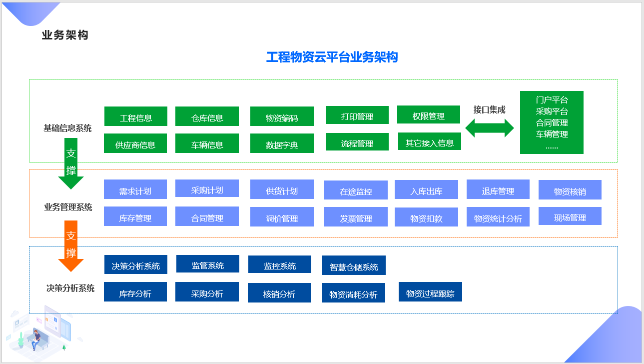Click the 在途监控 box
This screenshot has height=364, width=644.
tap(356, 190)
